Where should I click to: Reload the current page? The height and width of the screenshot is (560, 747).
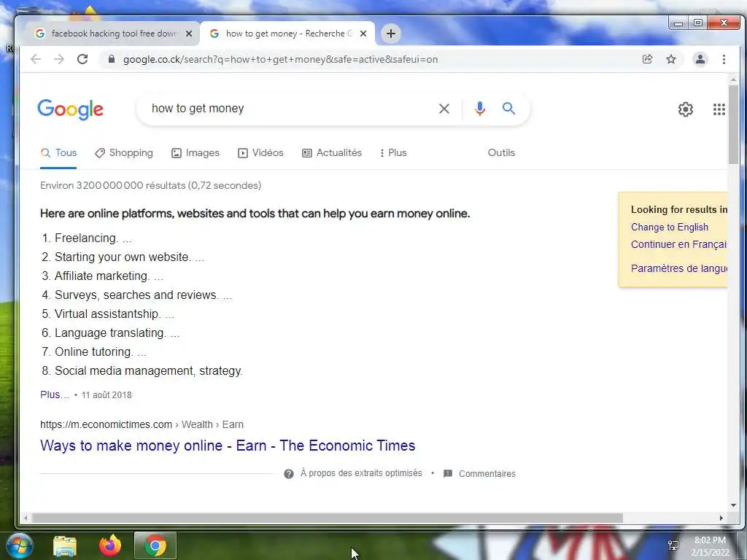coord(82,59)
